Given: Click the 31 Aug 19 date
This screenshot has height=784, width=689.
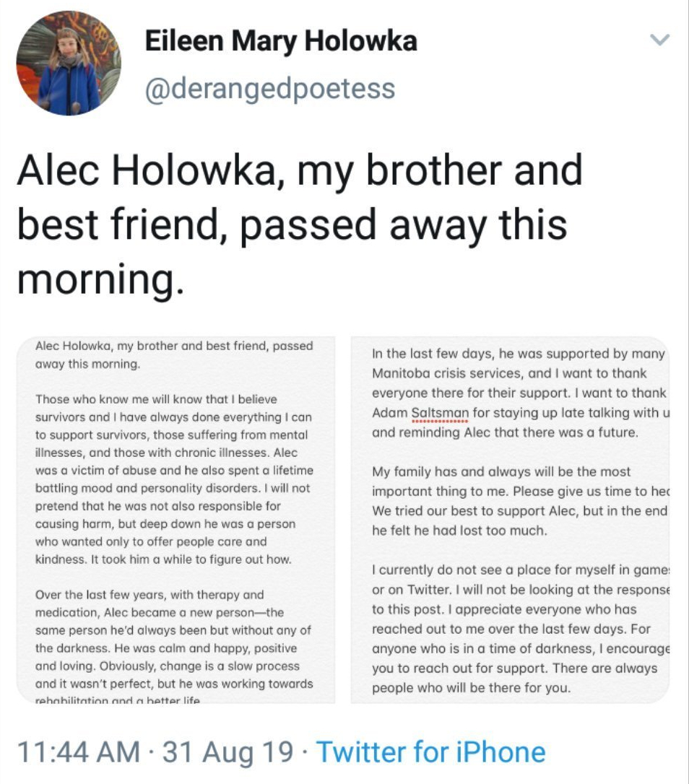Looking at the screenshot, I should (x=227, y=752).
